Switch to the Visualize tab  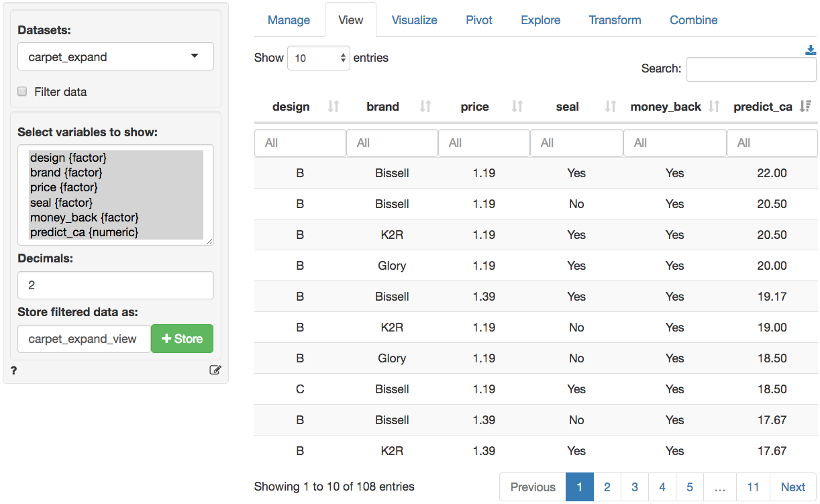(414, 20)
